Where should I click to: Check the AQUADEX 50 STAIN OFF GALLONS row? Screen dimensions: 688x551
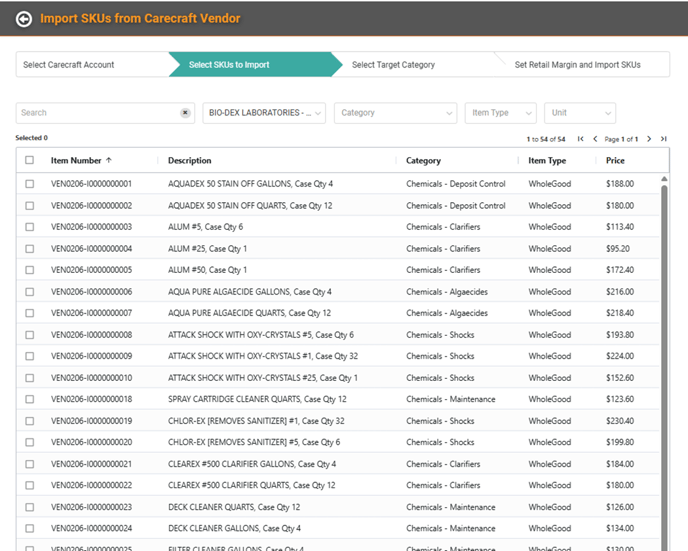click(29, 184)
